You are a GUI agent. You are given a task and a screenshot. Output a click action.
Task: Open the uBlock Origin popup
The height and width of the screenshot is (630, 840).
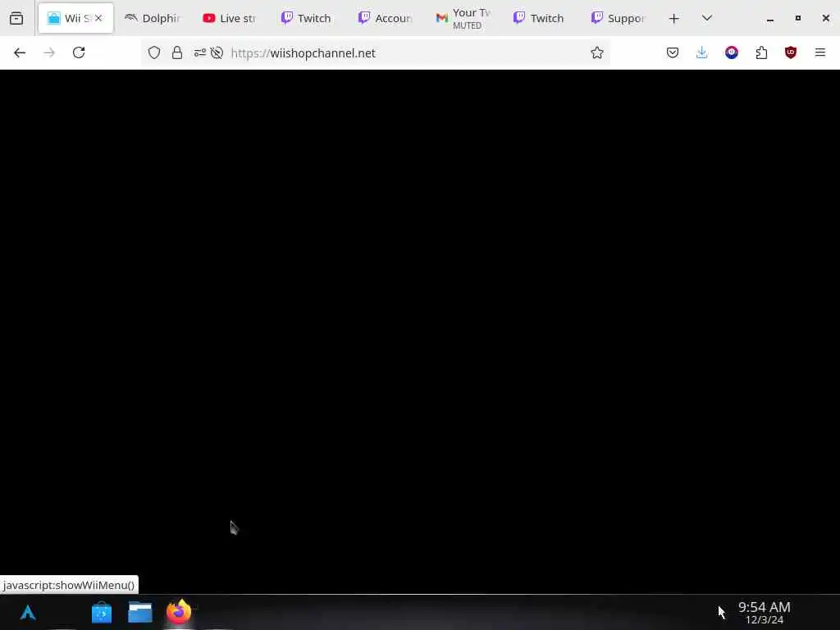[791, 52]
